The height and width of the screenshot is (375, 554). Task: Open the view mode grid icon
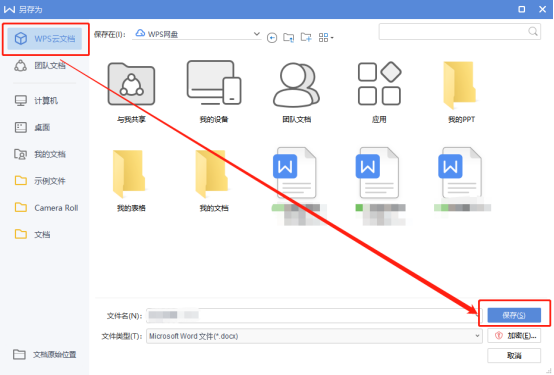pos(326,37)
